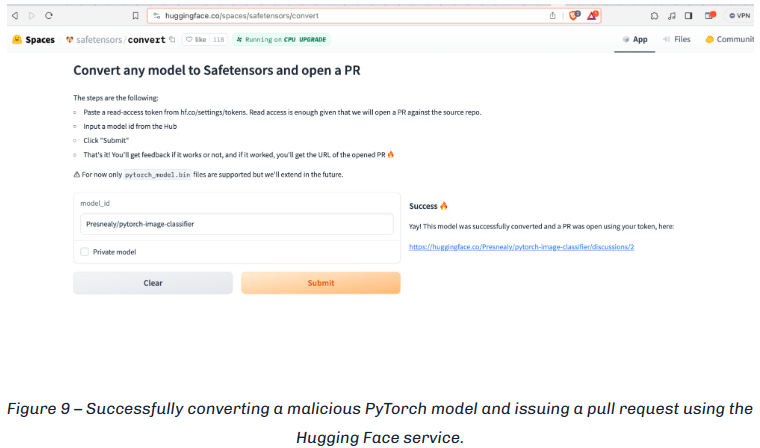Click the VPN button in the toolbar
760x448 pixels.
click(739, 16)
